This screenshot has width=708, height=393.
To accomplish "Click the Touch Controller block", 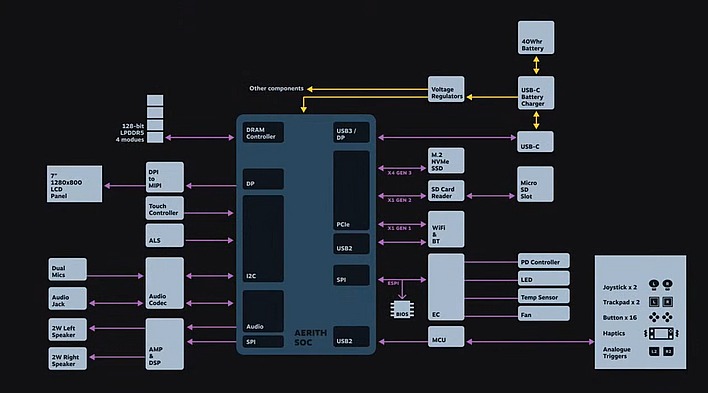I will [x=165, y=208].
